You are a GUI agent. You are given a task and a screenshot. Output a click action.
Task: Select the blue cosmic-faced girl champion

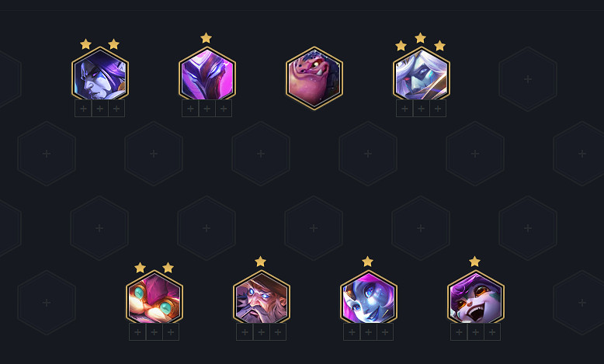369,298
